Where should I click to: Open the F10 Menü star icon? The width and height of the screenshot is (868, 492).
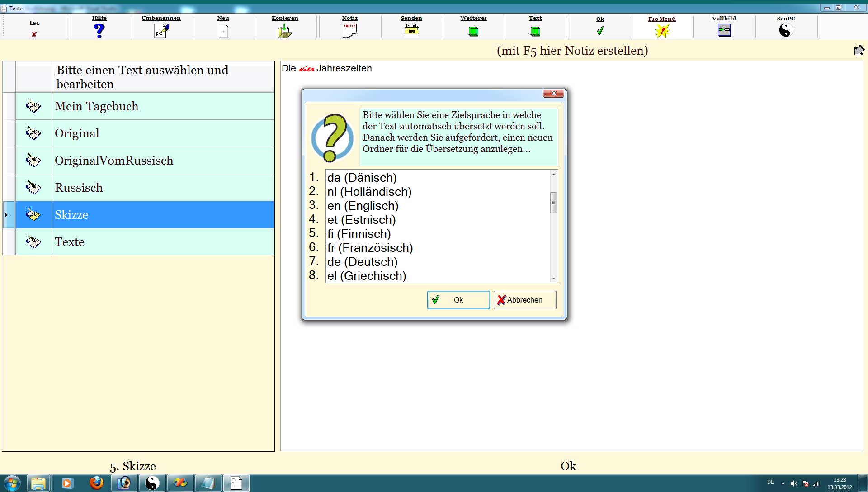click(662, 31)
